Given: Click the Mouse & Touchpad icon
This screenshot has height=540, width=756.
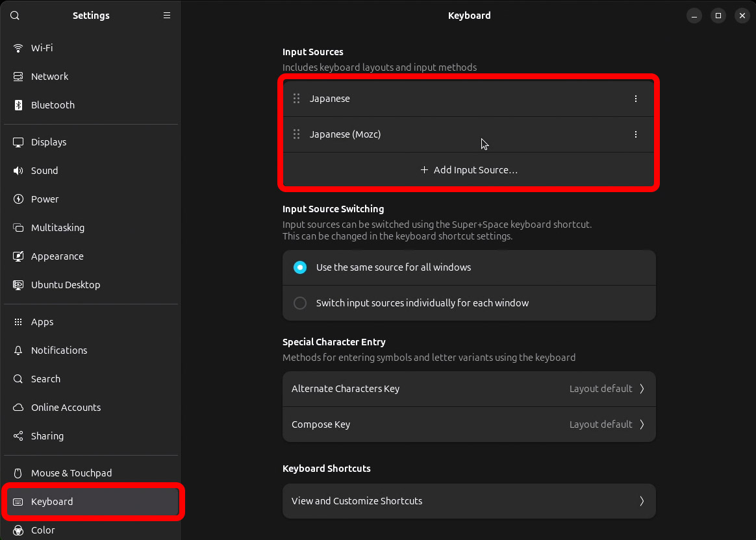Looking at the screenshot, I should (x=18, y=473).
